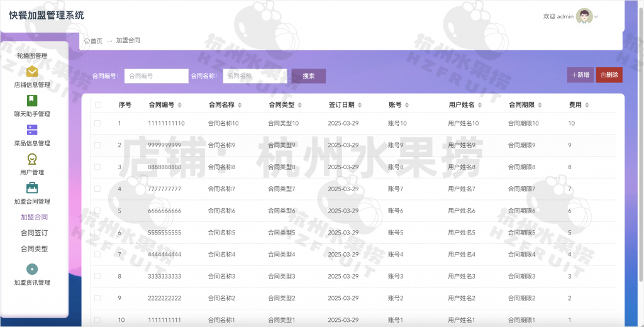Click the purple server sidebar icon
This screenshot has height=327, width=644.
32,130
